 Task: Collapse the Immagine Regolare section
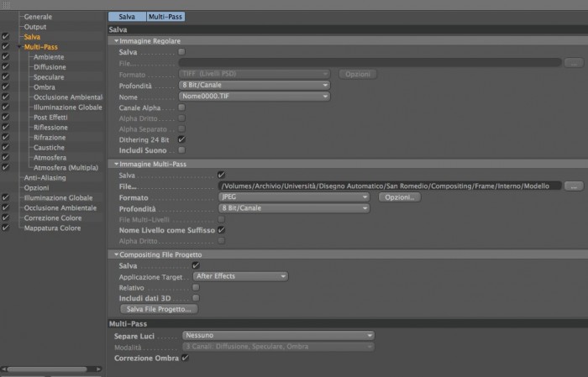(x=116, y=41)
